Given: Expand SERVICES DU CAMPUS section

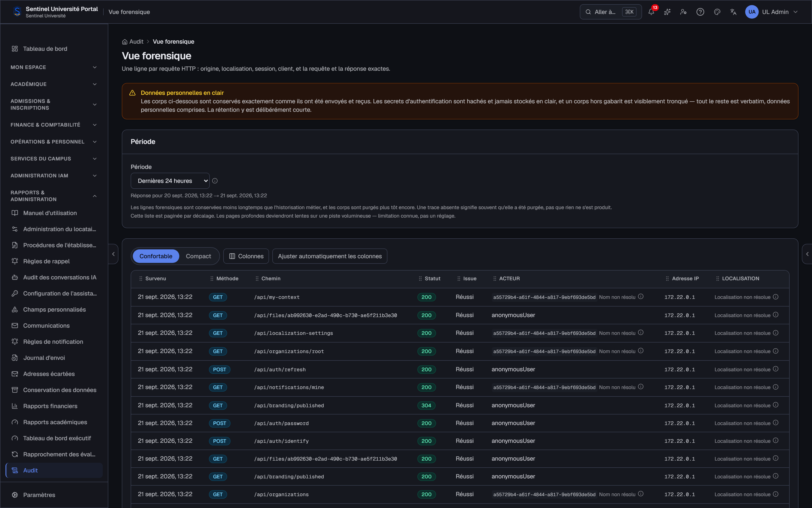Looking at the screenshot, I should pyautogui.click(x=54, y=159).
